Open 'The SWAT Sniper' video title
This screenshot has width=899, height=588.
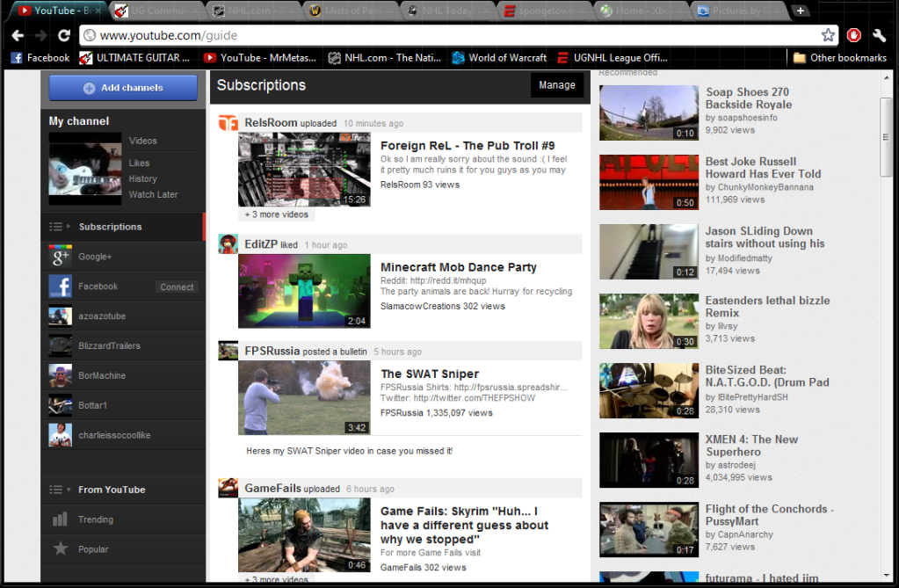tap(430, 374)
